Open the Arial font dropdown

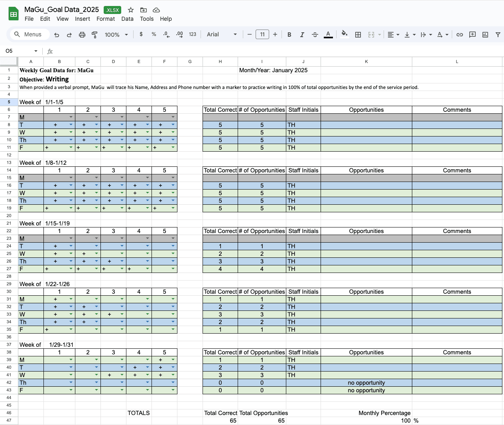(x=222, y=35)
